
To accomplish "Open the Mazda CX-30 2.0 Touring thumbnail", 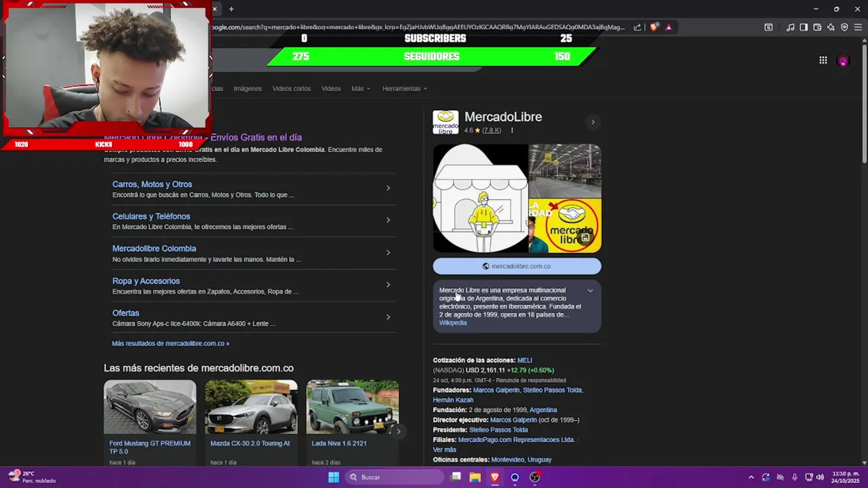I will (x=251, y=407).
